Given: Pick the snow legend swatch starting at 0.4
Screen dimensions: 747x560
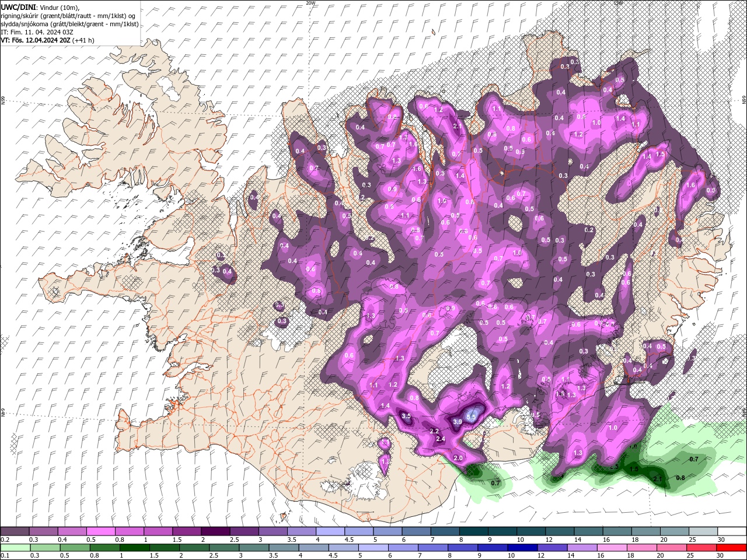Looking at the screenshot, I should (72, 531).
